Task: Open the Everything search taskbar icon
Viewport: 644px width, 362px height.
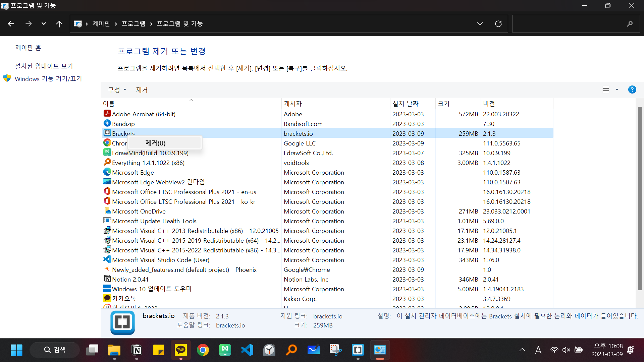Action: click(x=291, y=350)
